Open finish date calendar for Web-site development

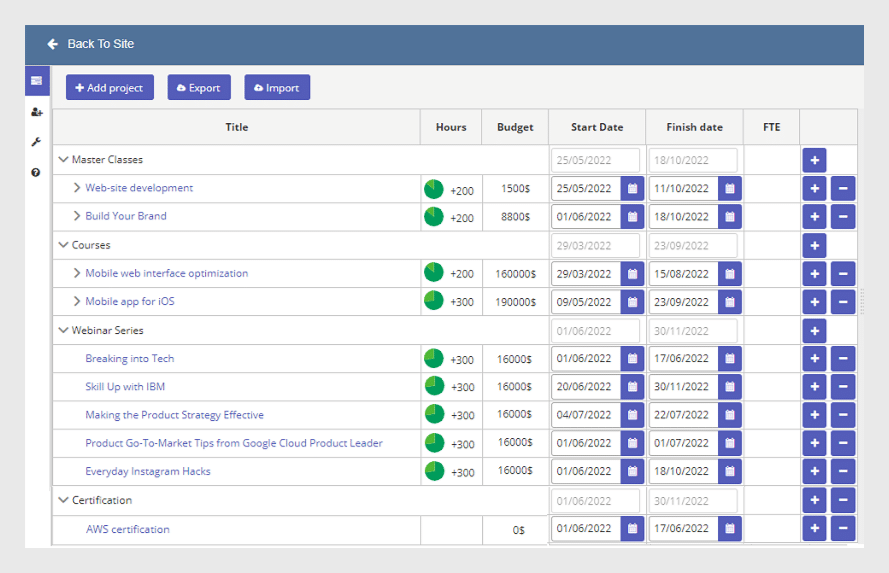(x=730, y=188)
